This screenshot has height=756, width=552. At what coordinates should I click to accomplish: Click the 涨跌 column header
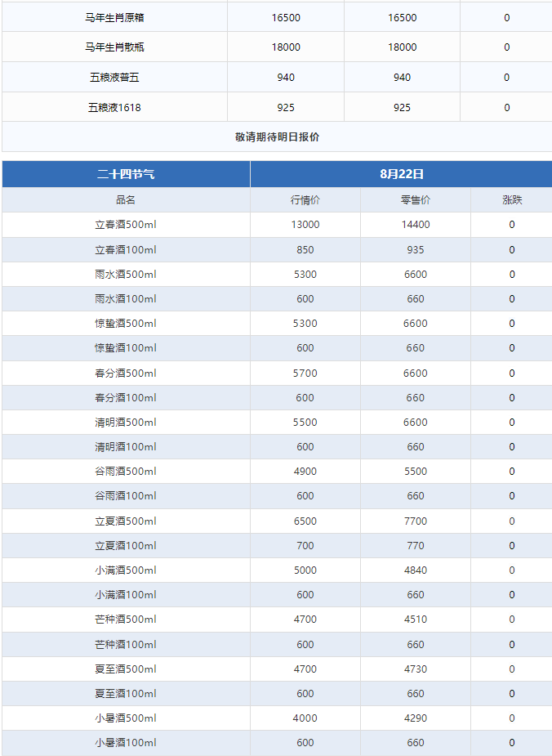[512, 200]
